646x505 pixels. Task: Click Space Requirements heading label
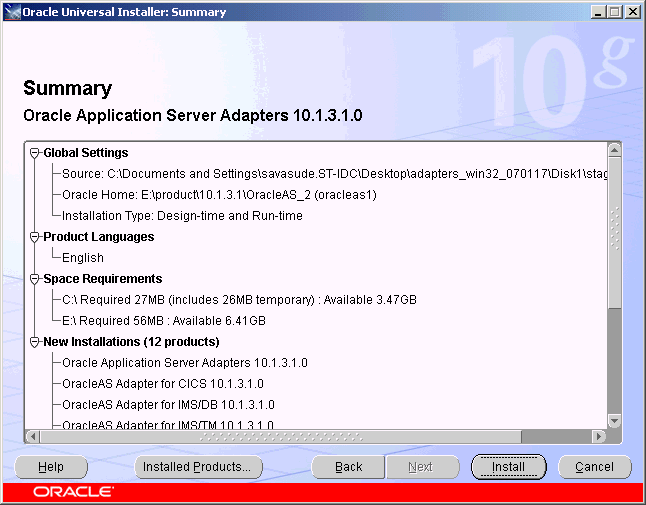[x=103, y=279]
